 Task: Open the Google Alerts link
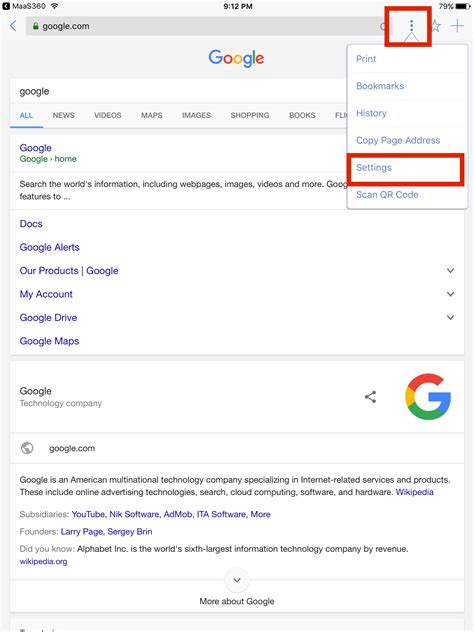pos(50,247)
